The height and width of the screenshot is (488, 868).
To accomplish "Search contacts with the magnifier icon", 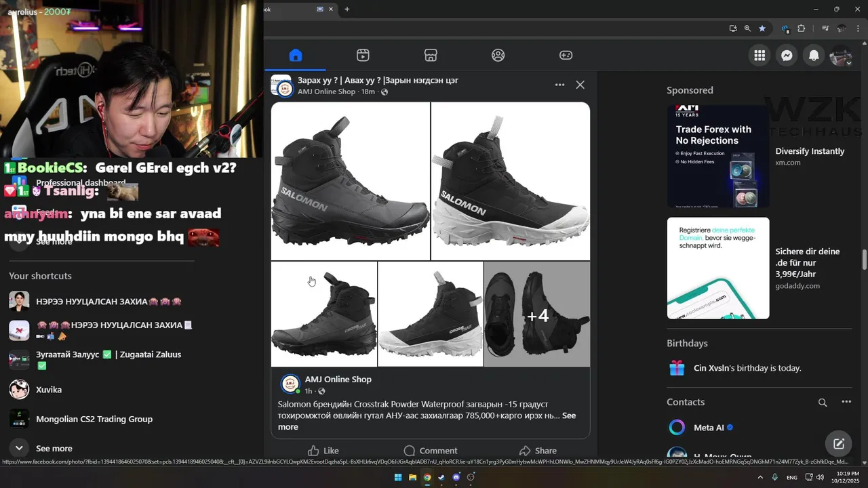I will (823, 403).
